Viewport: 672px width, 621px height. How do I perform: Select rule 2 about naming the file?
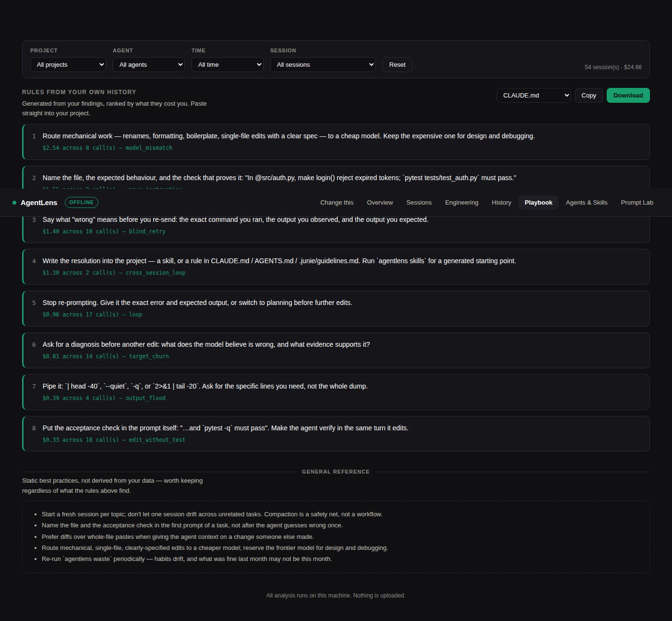pos(336,177)
